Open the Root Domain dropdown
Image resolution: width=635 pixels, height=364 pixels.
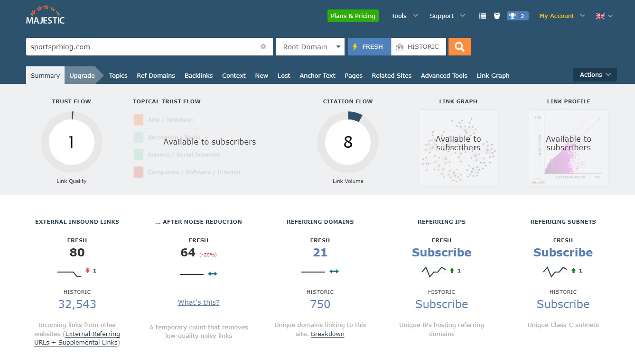point(310,46)
